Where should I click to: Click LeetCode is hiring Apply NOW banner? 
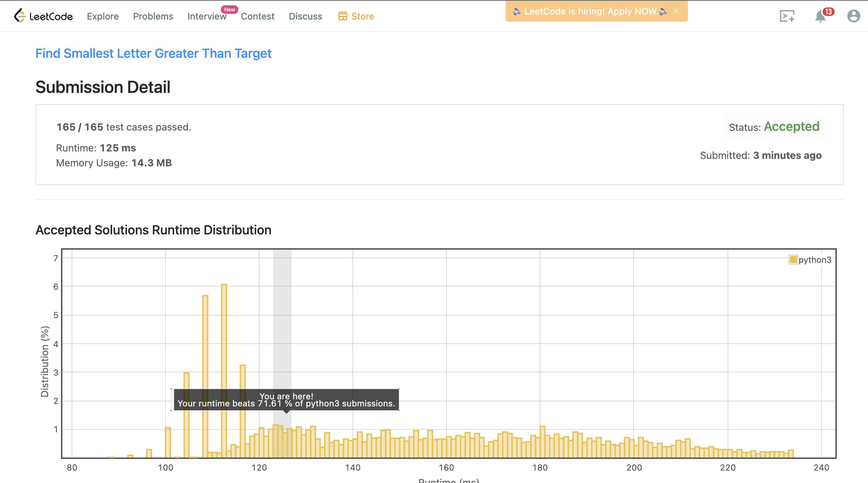point(590,11)
